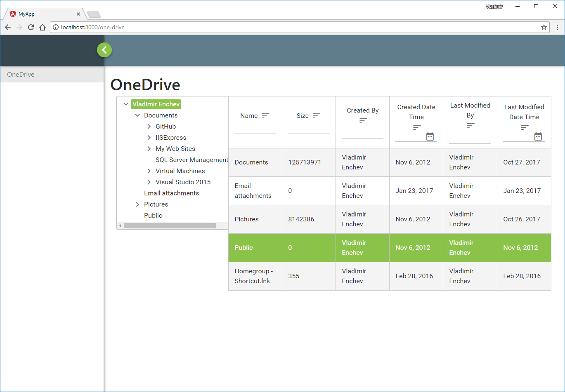Open calendar picker for Created Date Time
Image resolution: width=565 pixels, height=392 pixels.
point(430,136)
